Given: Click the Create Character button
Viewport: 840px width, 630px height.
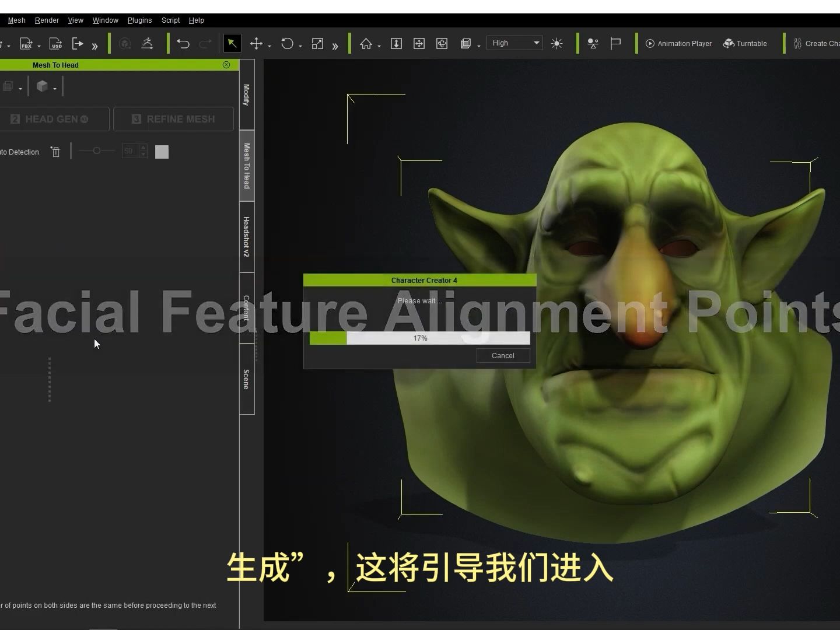Looking at the screenshot, I should click(x=816, y=44).
